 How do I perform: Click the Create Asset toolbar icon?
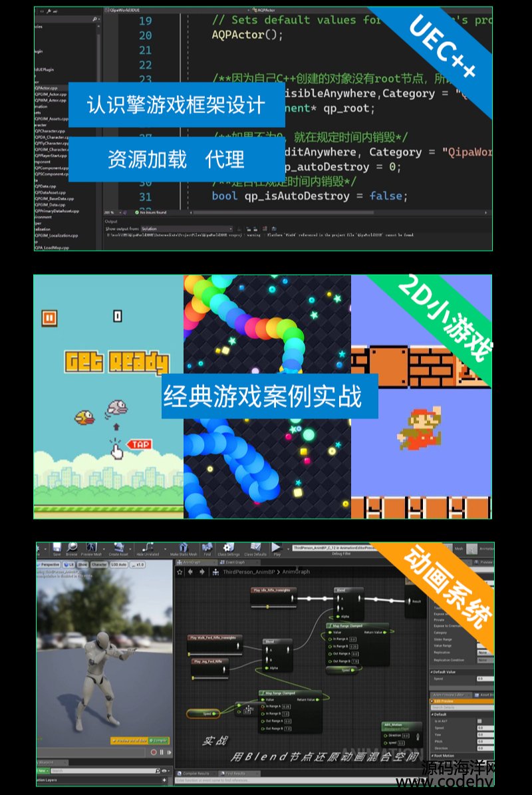118,548
